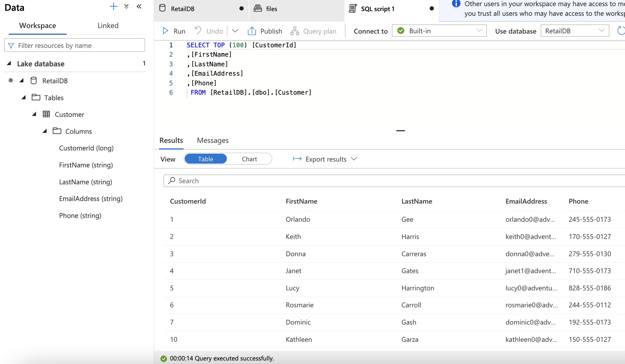Switch results view to Chart
625x364 pixels.
(x=249, y=159)
